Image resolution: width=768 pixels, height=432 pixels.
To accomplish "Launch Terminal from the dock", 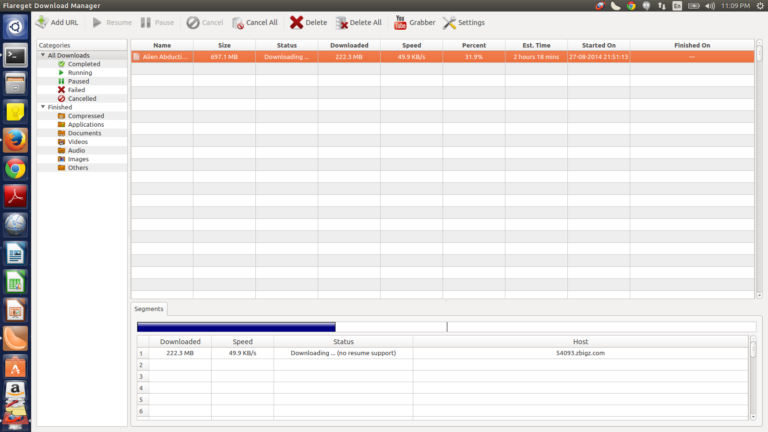I will click(15, 55).
